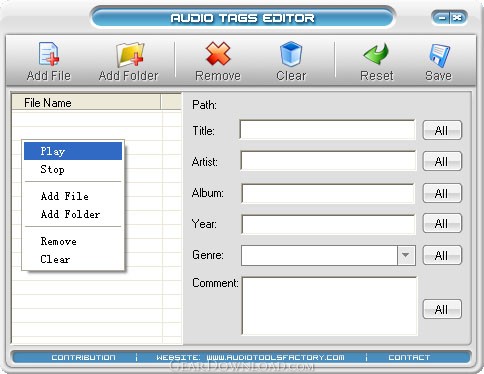484x374 pixels.
Task: Click inside the Comment text area
Action: [x=329, y=306]
